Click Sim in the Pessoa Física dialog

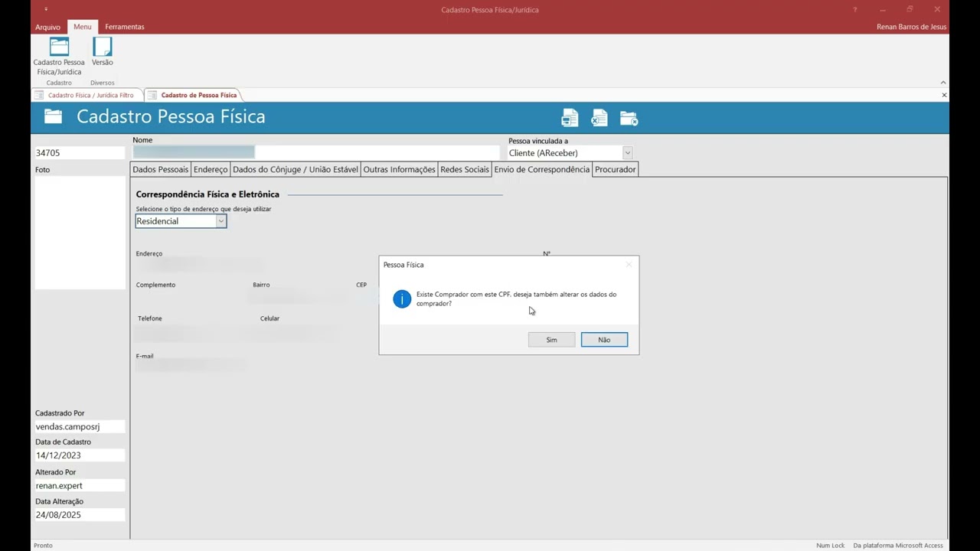(551, 340)
